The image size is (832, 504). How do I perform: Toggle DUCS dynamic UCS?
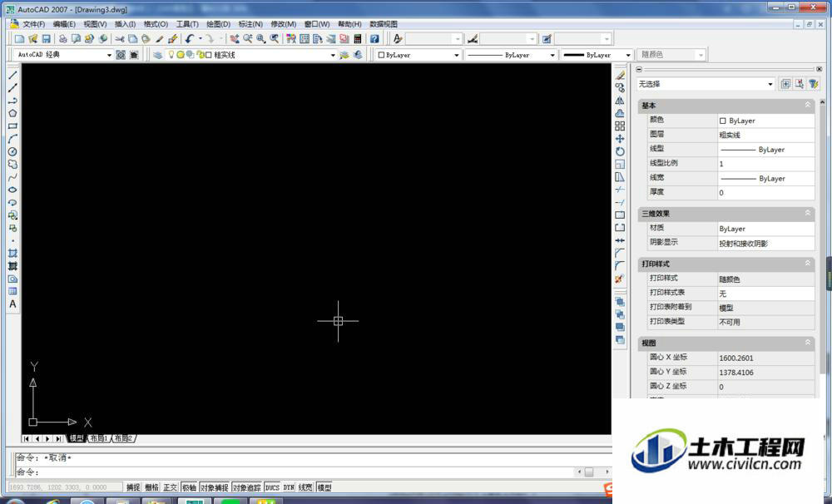tap(272, 487)
